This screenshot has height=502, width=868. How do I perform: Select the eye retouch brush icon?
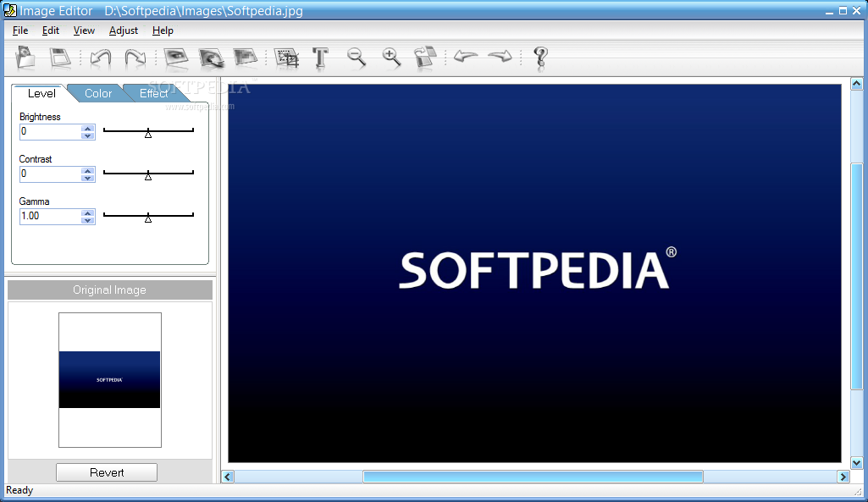211,58
